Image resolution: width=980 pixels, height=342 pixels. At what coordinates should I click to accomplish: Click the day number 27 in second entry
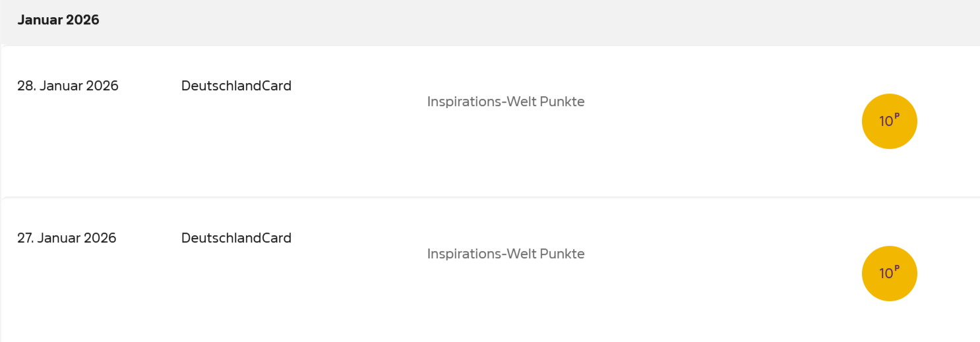25,238
